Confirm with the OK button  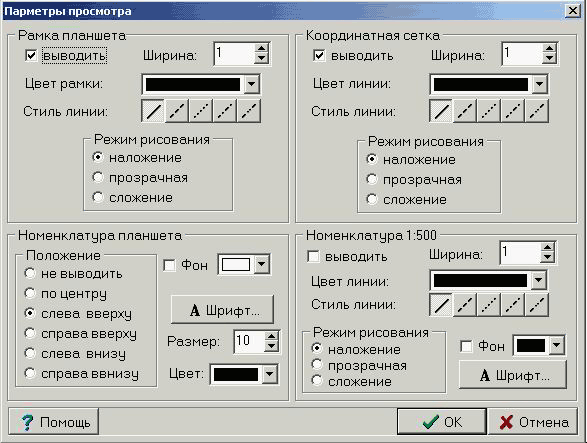click(x=442, y=422)
